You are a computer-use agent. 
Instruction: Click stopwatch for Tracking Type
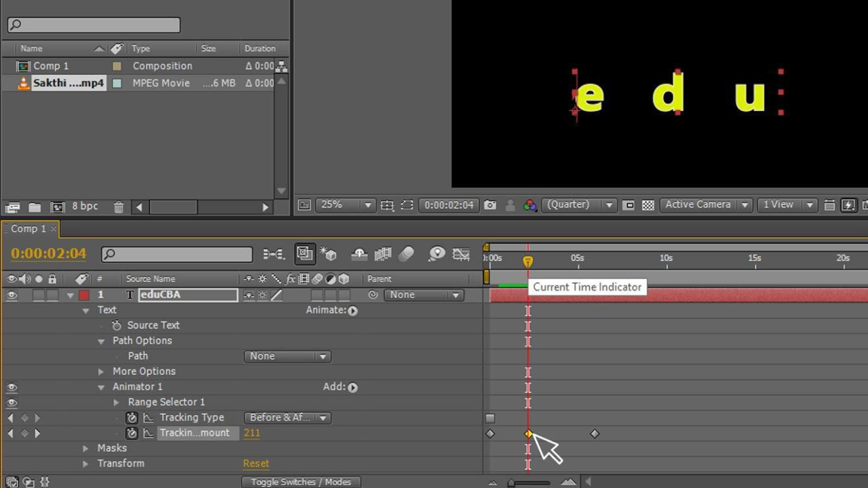tap(132, 418)
